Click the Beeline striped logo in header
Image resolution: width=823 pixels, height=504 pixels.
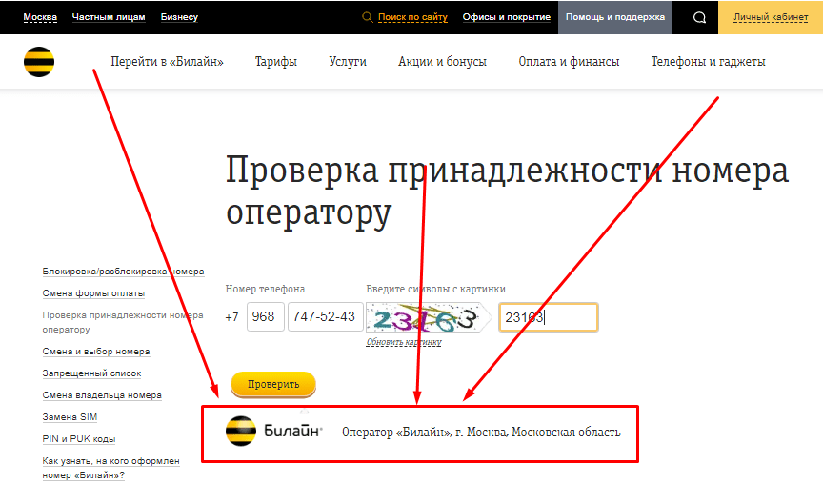click(39, 62)
